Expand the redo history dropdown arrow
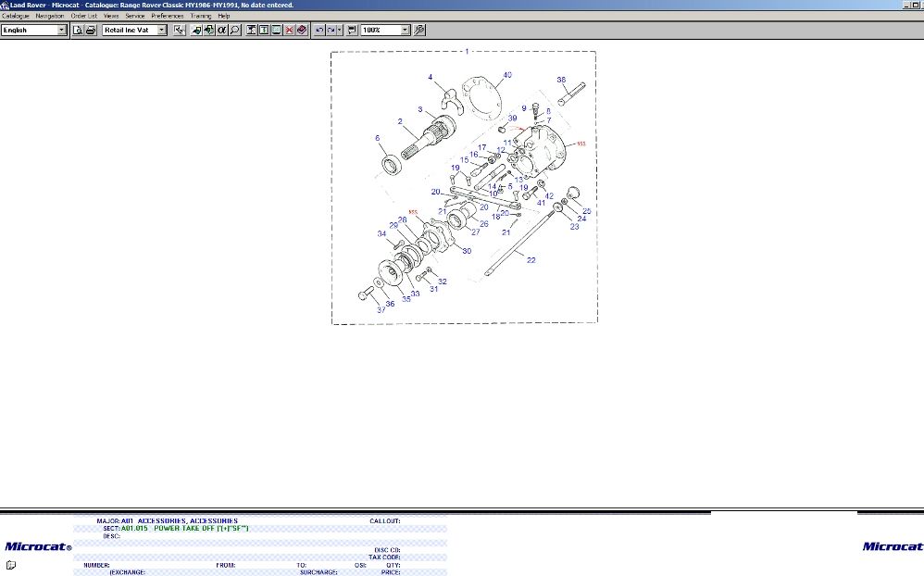Screen dimensions: 924x576 (340, 30)
